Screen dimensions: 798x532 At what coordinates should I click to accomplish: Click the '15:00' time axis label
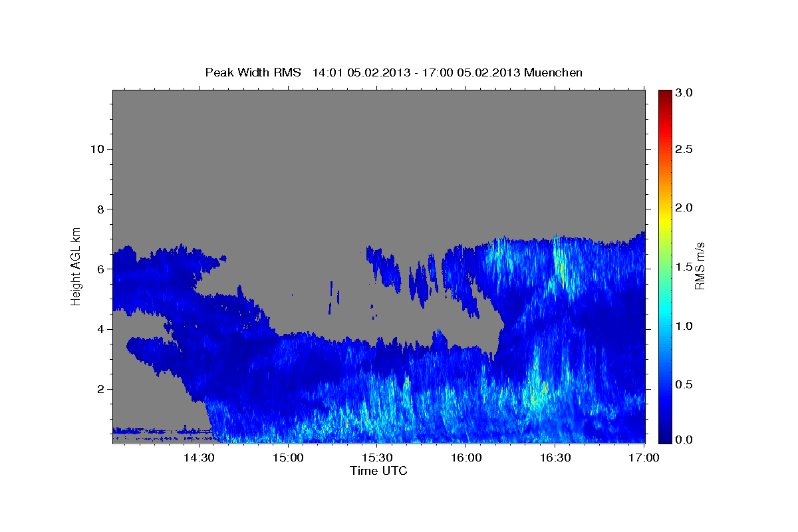coord(287,457)
